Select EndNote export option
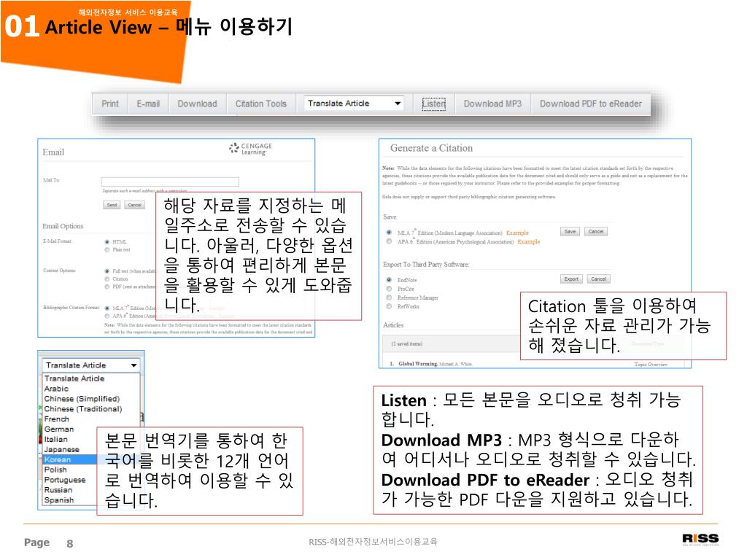The image size is (747, 560). coord(390,280)
